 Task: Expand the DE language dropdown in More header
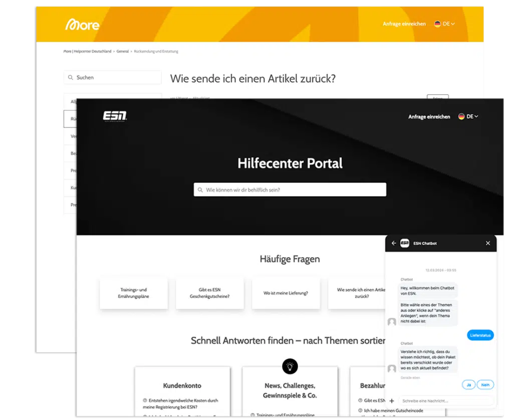pyautogui.click(x=448, y=24)
